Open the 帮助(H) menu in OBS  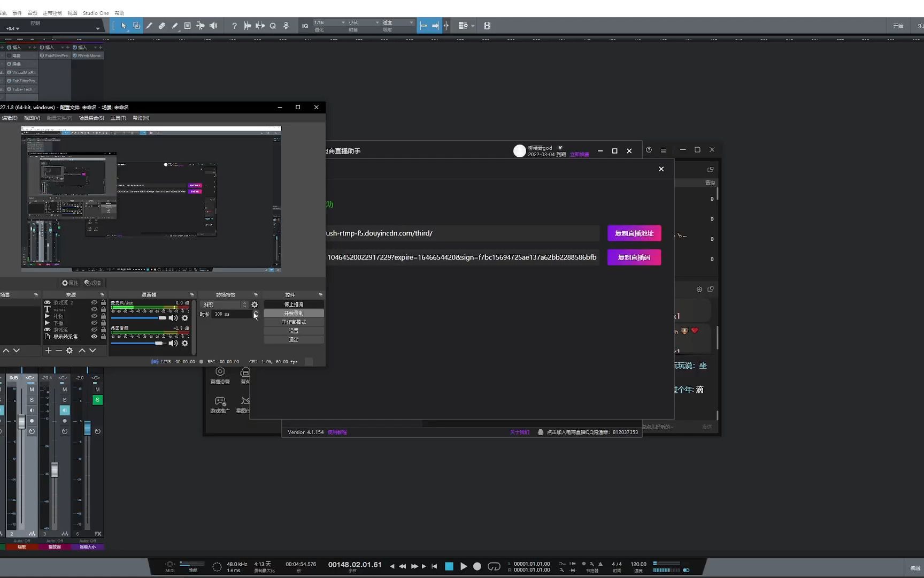(141, 118)
